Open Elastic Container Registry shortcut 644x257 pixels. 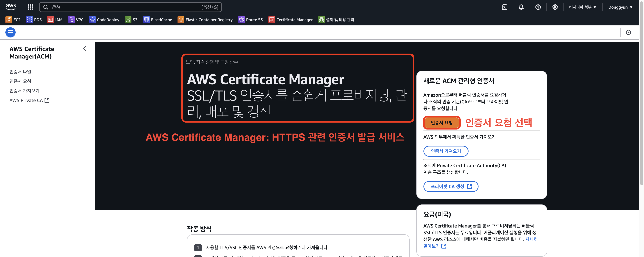pyautogui.click(x=205, y=19)
